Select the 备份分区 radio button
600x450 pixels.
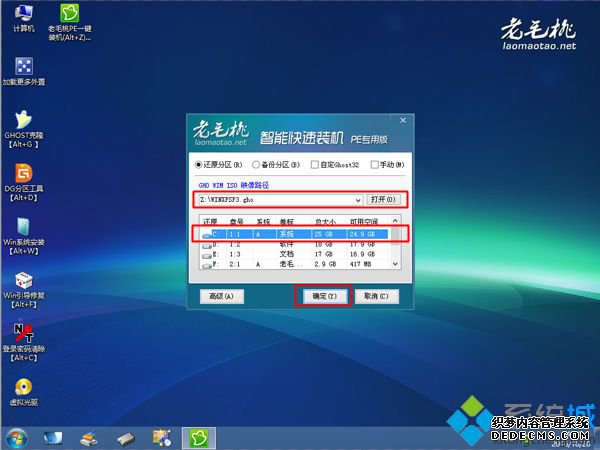tap(256, 165)
